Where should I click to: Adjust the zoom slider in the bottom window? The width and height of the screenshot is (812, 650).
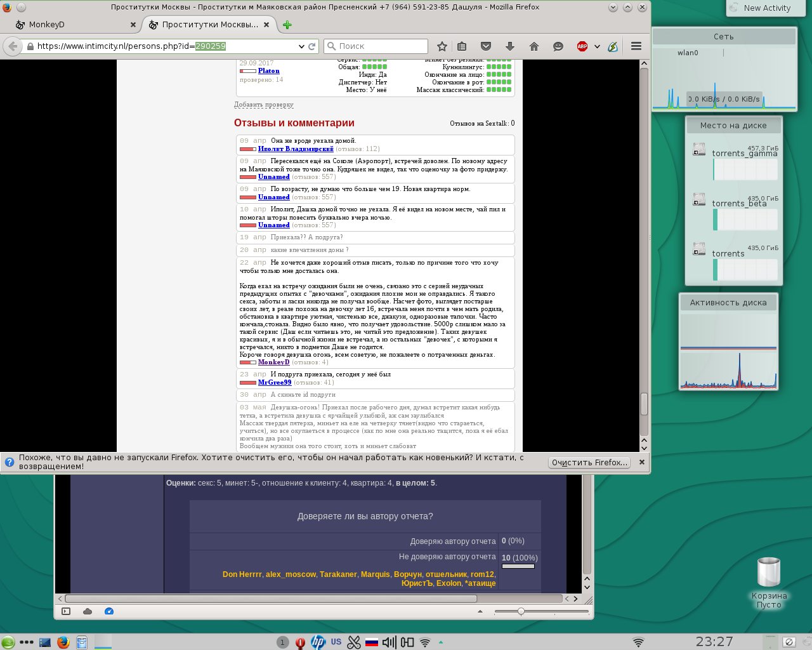521,611
